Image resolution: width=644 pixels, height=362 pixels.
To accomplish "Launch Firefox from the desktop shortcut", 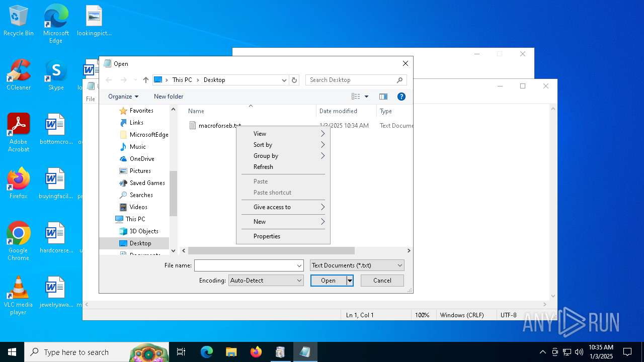I will [19, 184].
